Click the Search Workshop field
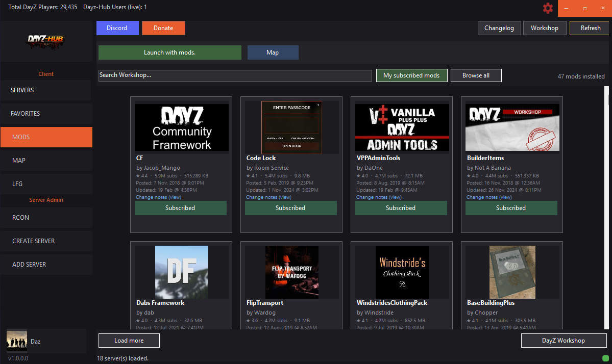The image size is (612, 364). pyautogui.click(x=235, y=75)
